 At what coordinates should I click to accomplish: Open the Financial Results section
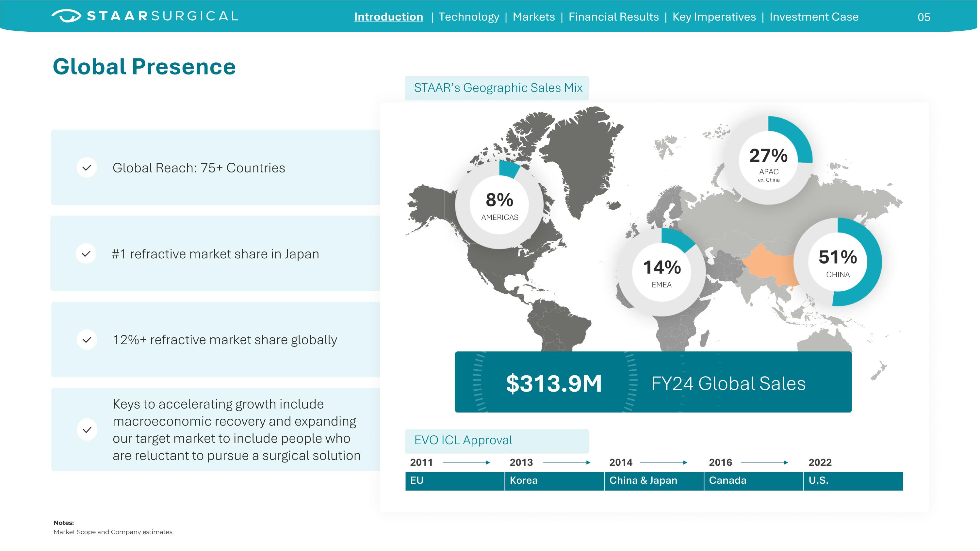[x=613, y=17]
